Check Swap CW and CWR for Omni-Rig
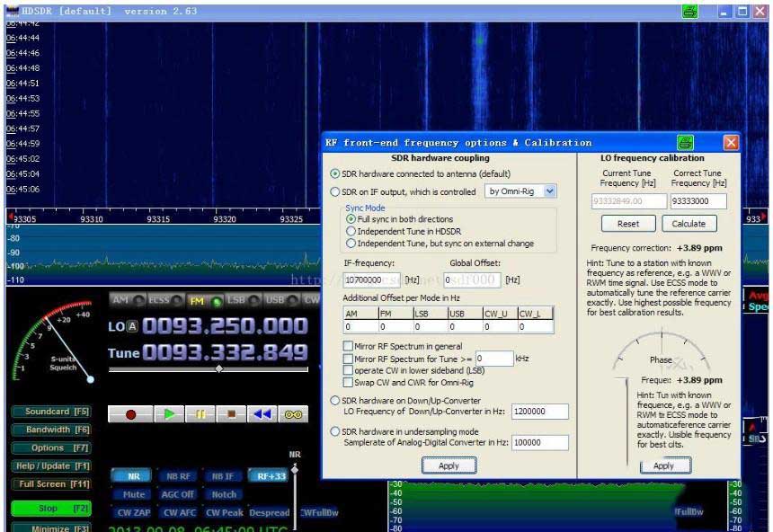The width and height of the screenshot is (773, 532). 348,382
